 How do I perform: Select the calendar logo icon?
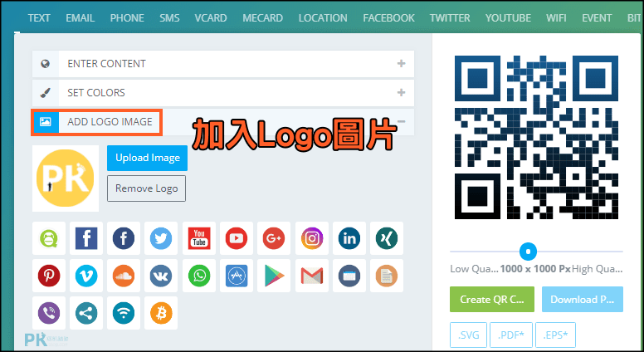(349, 276)
